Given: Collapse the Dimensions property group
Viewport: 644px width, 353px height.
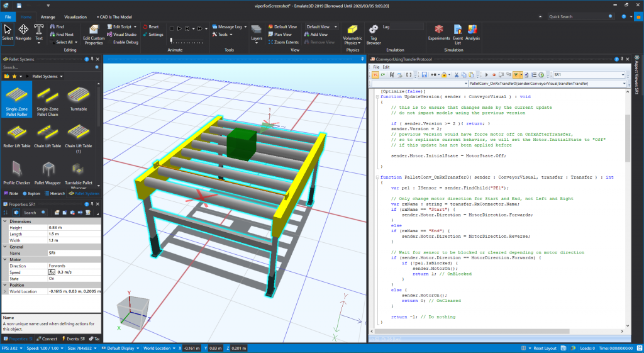Looking at the screenshot, I should (x=5, y=221).
